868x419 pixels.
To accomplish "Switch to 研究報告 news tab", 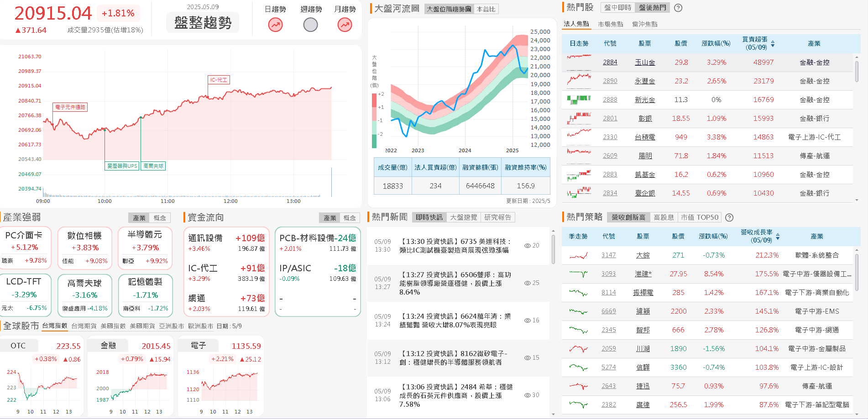I will pyautogui.click(x=498, y=217).
